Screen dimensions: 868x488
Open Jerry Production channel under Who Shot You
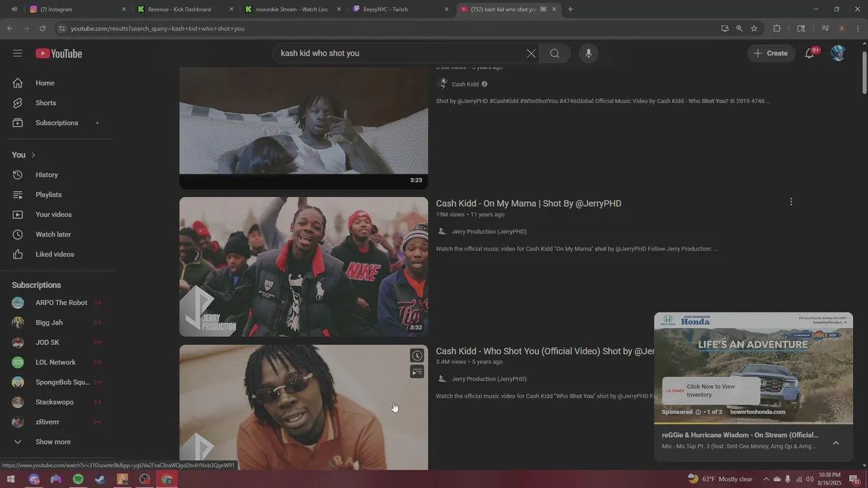point(489,379)
